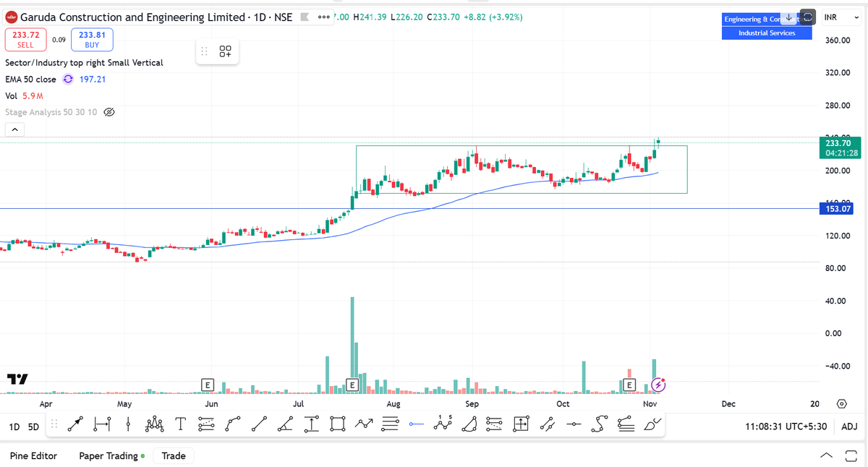868x467 pixels.
Task: Click the symbol title Garuda Construction and Engineering
Action: 132,17
